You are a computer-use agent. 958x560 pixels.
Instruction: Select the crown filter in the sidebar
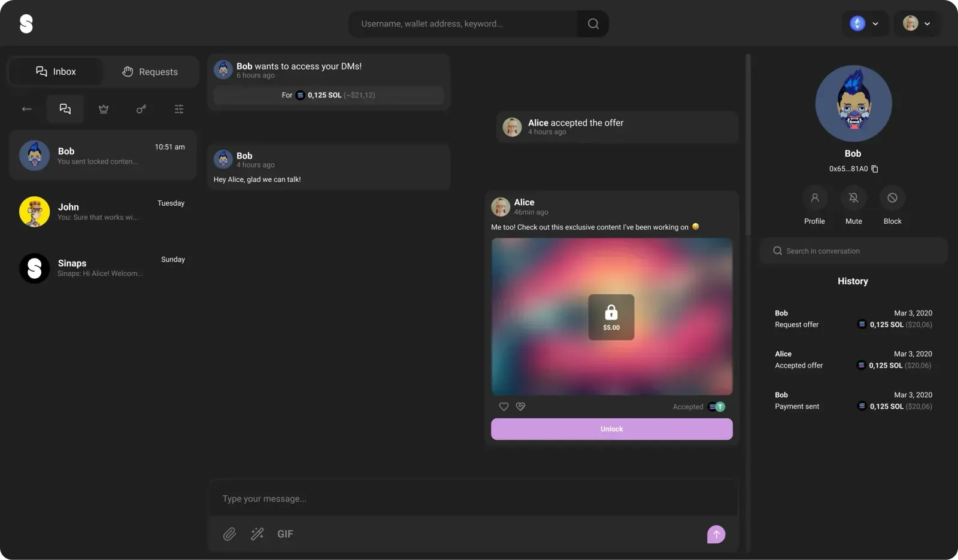[103, 109]
